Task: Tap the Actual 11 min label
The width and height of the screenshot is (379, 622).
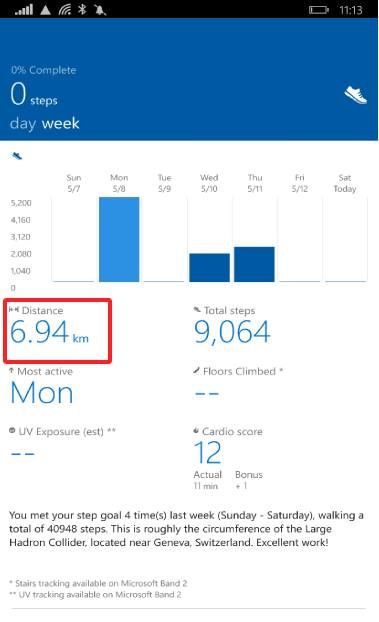Action: pyautogui.click(x=208, y=480)
